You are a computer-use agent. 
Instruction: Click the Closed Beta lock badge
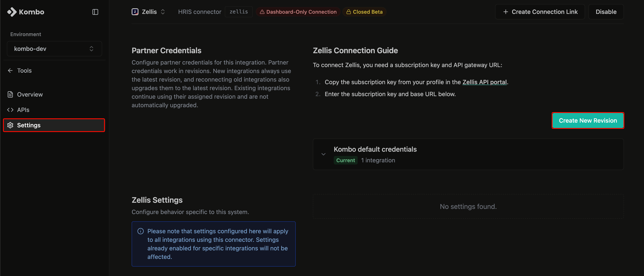(x=364, y=12)
